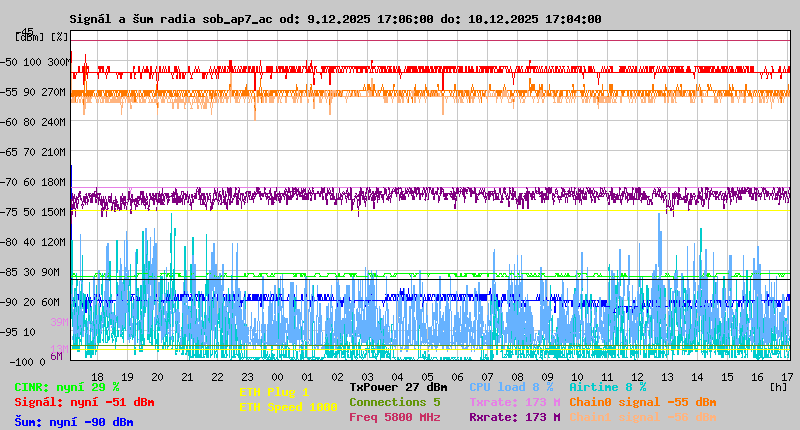Click the Connections 5 legend entry
Image resolution: width=800 pixels, height=430 pixels.
(394, 402)
